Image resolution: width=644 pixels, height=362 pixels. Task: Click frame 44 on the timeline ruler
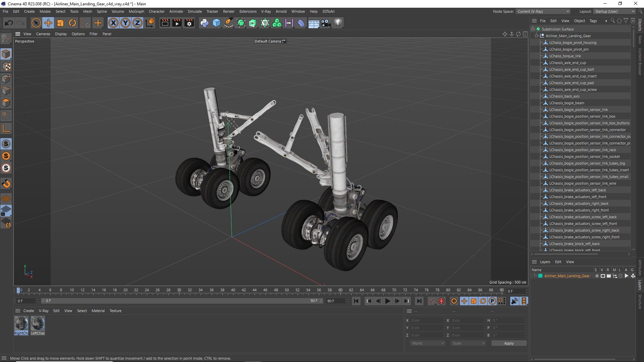(254, 290)
